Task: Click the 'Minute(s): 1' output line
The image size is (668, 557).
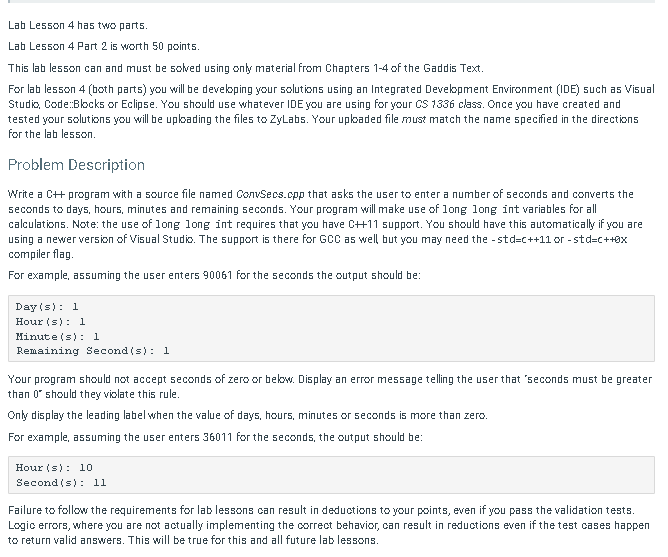Action: click(58, 337)
